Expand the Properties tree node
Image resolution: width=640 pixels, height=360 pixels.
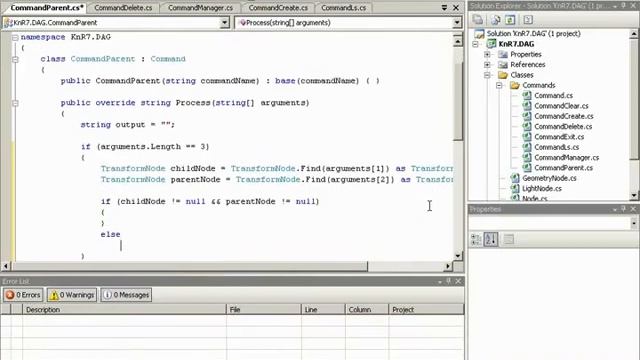[x=487, y=54]
